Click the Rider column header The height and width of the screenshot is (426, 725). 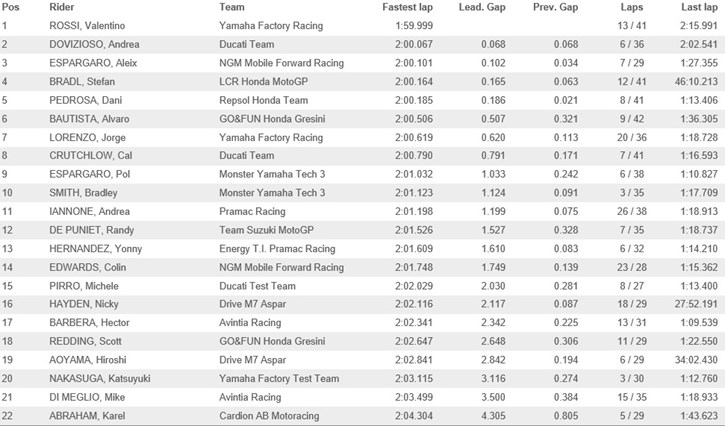[x=61, y=7]
